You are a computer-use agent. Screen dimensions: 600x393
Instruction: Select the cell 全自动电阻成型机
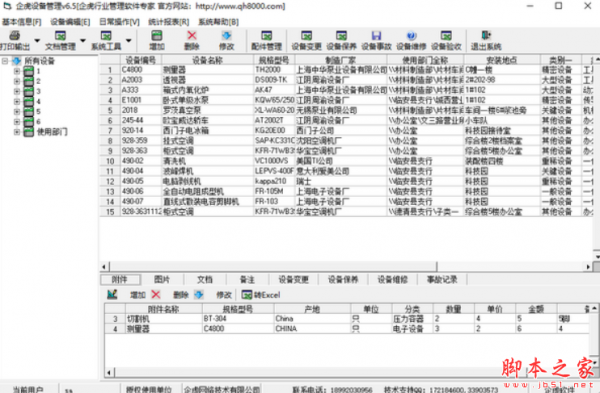tap(207, 191)
